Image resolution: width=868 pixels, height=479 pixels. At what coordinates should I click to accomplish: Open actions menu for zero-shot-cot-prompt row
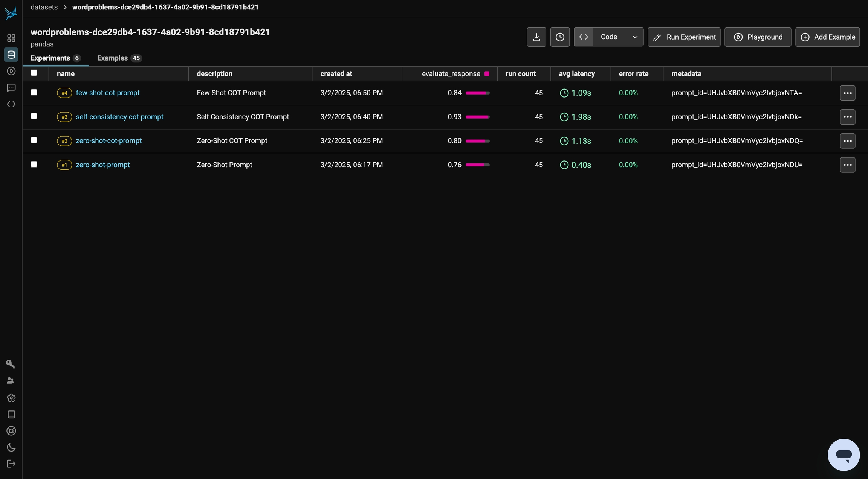pos(847,141)
